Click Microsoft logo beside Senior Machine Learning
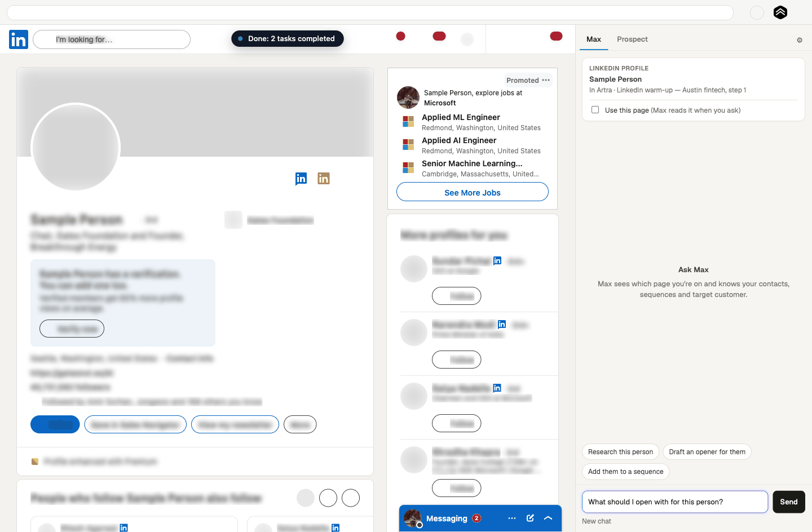This screenshot has width=812, height=532. pos(408,167)
